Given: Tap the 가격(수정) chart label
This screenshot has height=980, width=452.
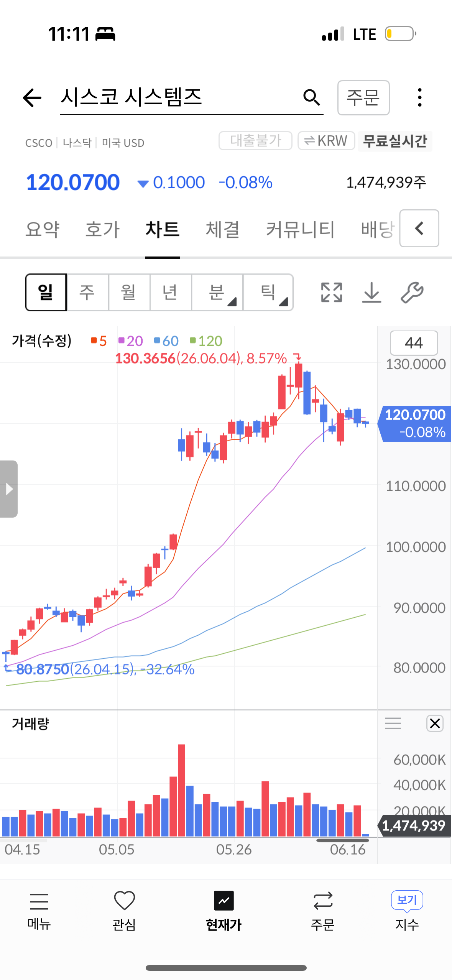Looking at the screenshot, I should [x=41, y=340].
